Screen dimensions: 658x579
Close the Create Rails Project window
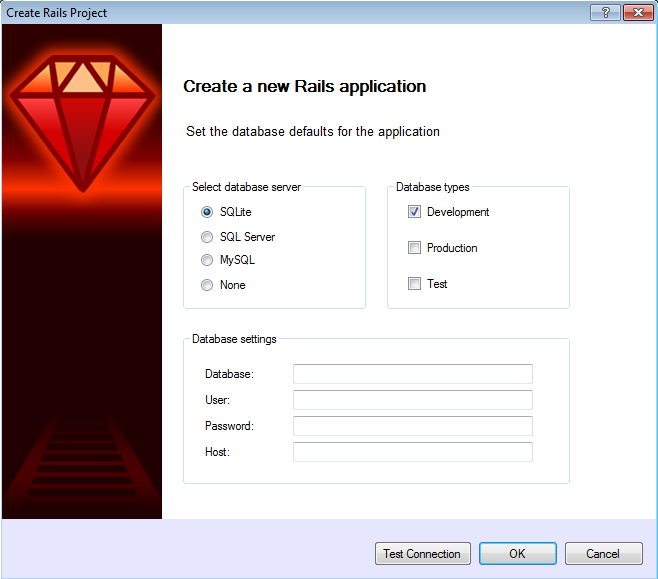pyautogui.click(x=638, y=13)
